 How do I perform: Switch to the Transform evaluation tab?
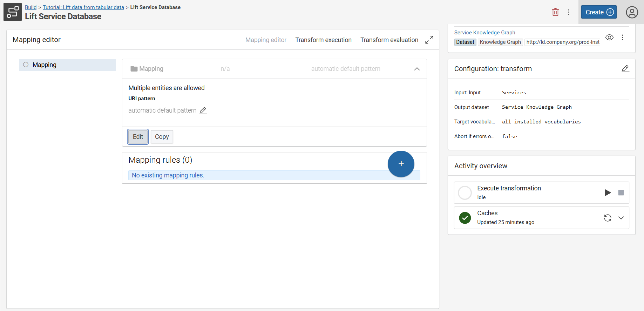tap(389, 40)
